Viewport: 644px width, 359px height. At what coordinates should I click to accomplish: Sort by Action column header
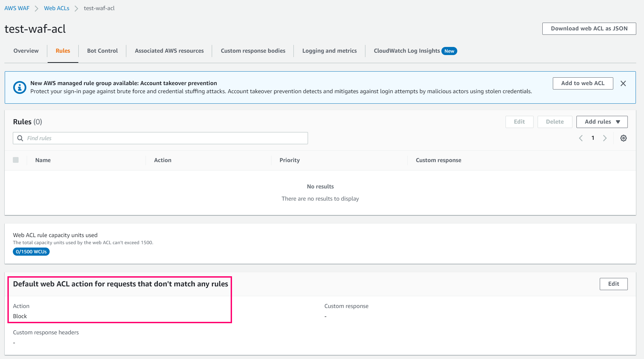click(162, 160)
